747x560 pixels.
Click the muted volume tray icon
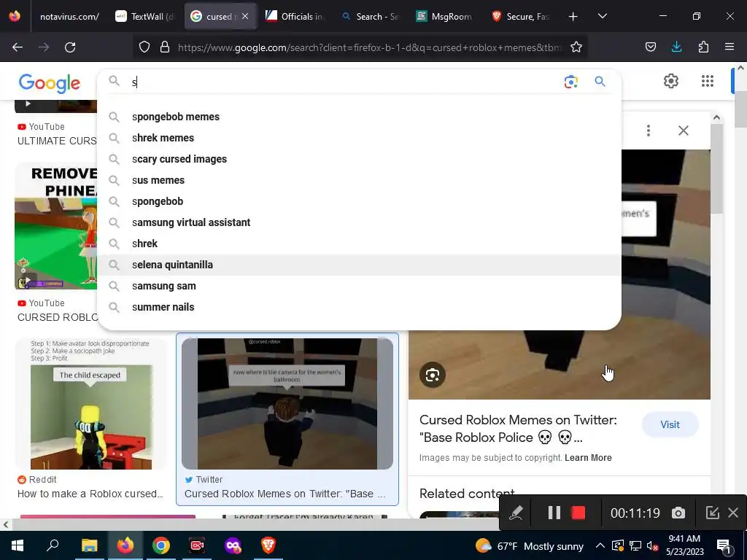pyautogui.click(x=653, y=545)
